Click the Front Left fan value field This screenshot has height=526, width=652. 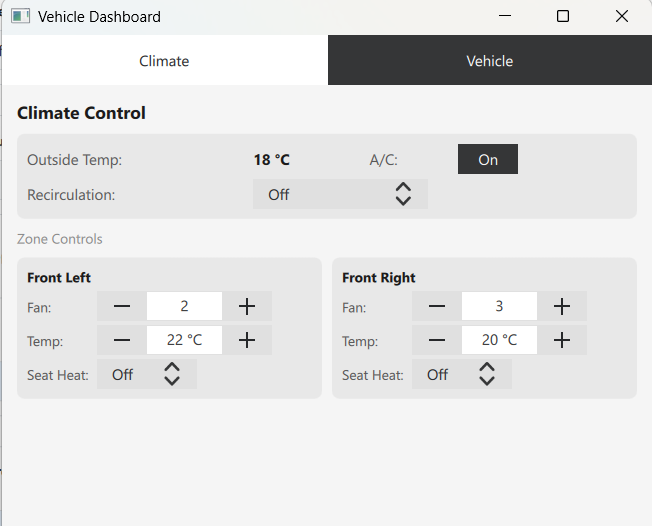click(184, 307)
